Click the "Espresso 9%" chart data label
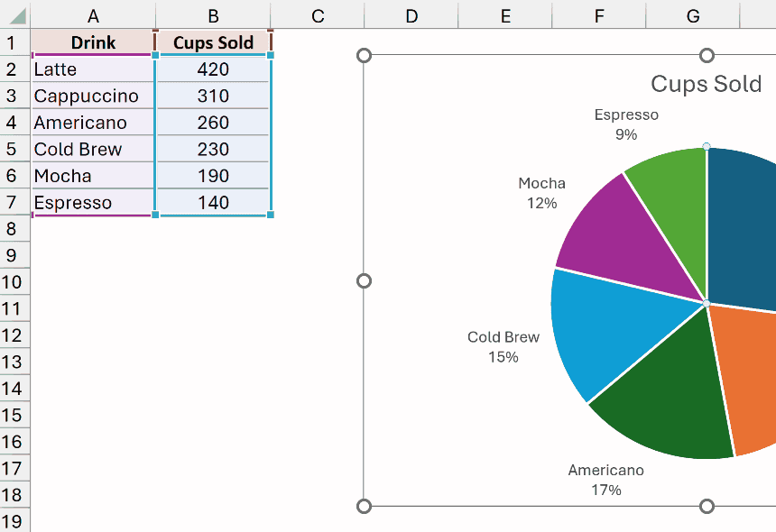 coord(626,124)
